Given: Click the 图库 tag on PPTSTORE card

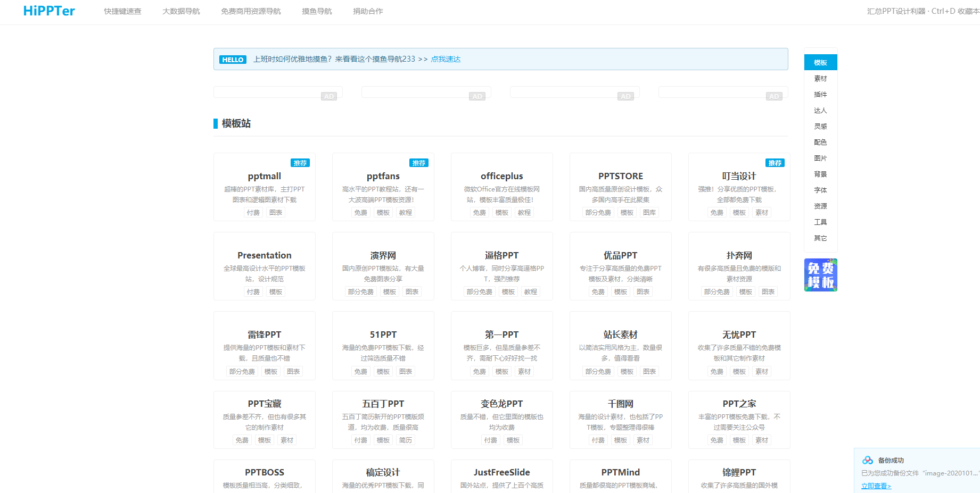Looking at the screenshot, I should coord(649,212).
